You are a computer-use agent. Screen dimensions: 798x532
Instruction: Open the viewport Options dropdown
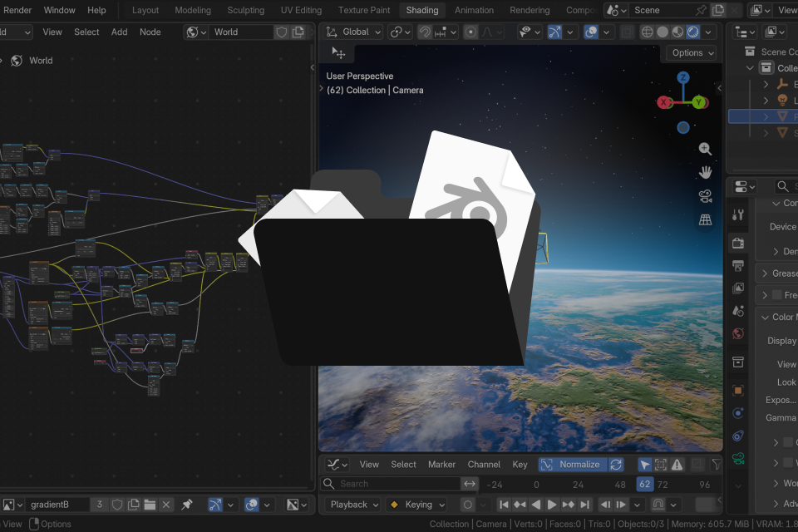coord(692,53)
